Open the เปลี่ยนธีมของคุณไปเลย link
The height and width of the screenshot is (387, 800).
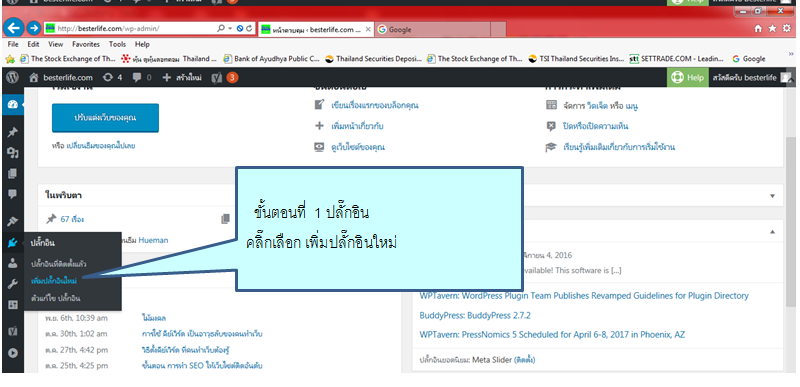[101, 145]
